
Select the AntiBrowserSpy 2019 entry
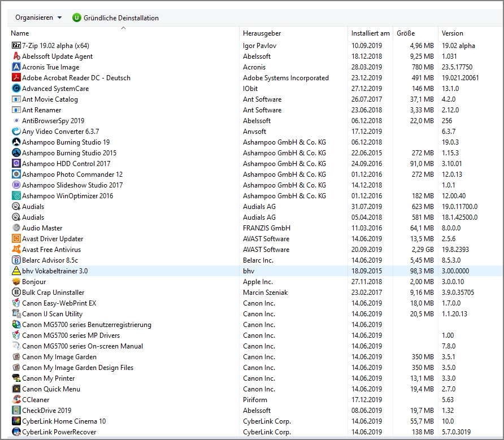pos(53,120)
